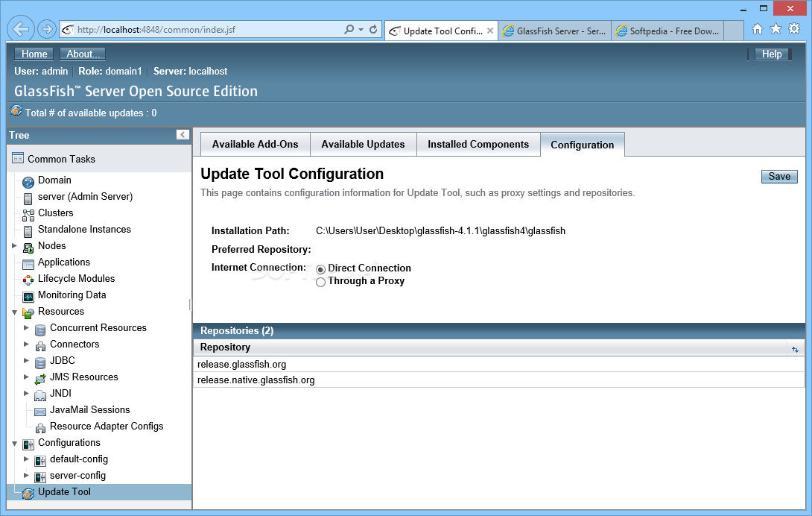Click the Concurrent Resources database icon
The width and height of the screenshot is (812, 516).
(x=40, y=330)
